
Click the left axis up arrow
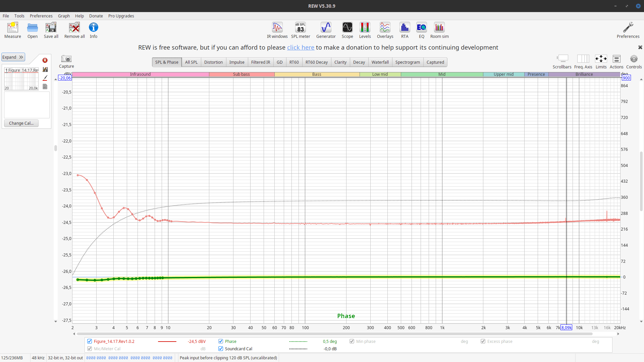56,79
